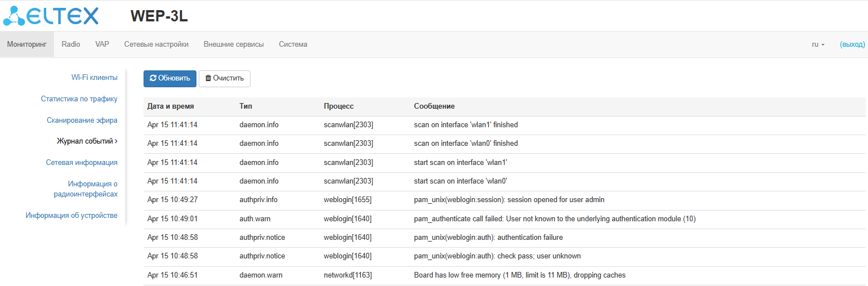Click the Дата и время column header
Screen dimensions: 868x286
(171, 106)
